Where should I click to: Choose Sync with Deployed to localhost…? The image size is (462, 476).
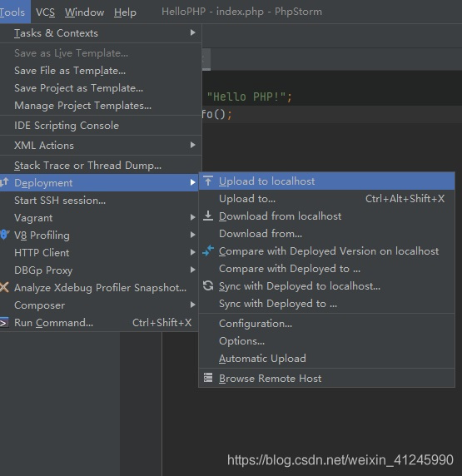326,286
